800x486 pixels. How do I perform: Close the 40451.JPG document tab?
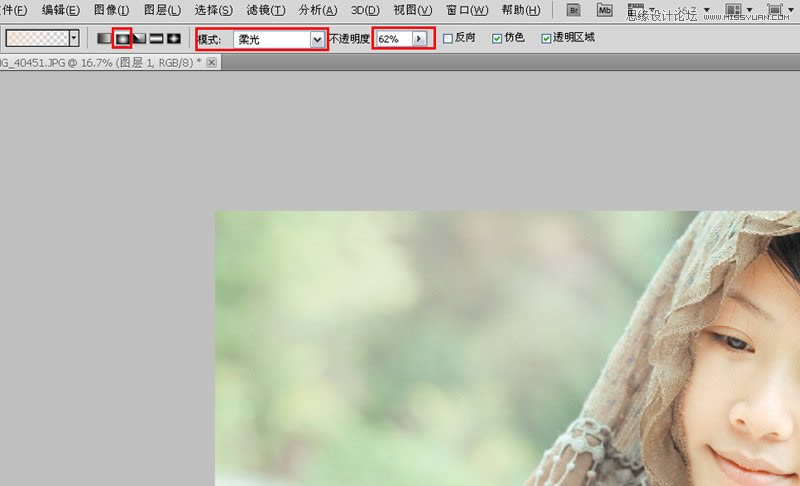(x=212, y=63)
